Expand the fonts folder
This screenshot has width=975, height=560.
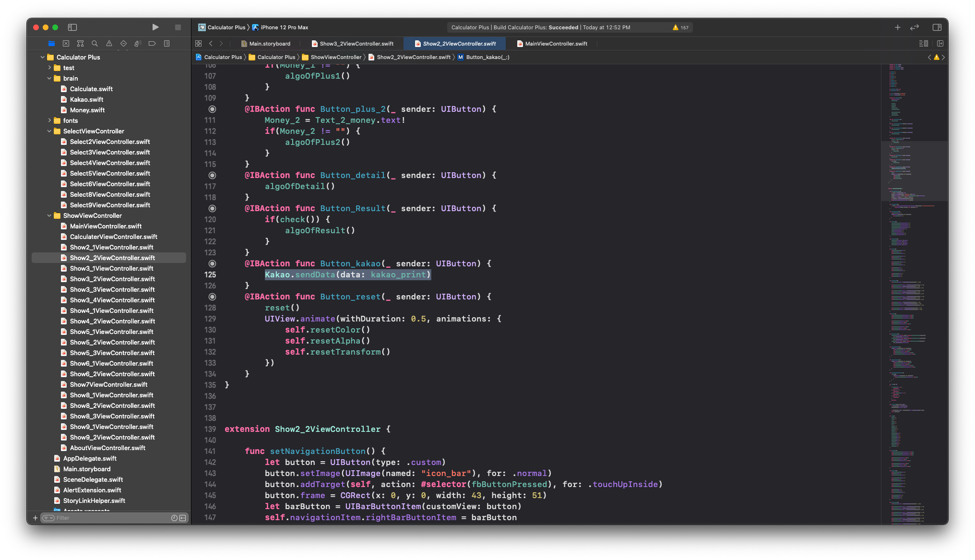click(x=49, y=120)
